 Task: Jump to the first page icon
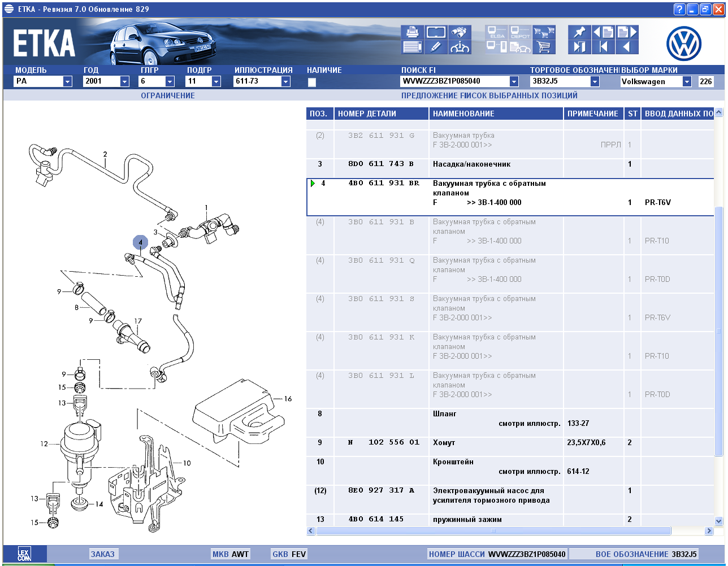pos(603,47)
